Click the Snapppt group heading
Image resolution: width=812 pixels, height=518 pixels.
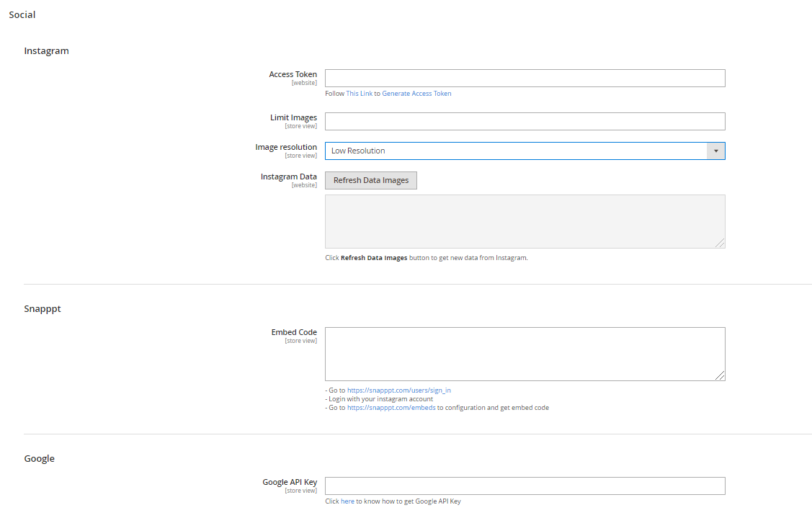pos(43,308)
